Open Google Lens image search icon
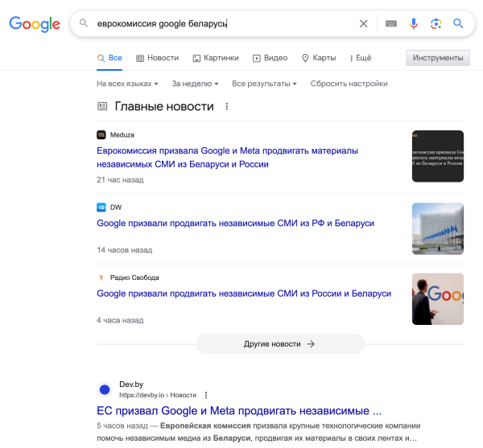This screenshot has height=448, width=483. [436, 24]
